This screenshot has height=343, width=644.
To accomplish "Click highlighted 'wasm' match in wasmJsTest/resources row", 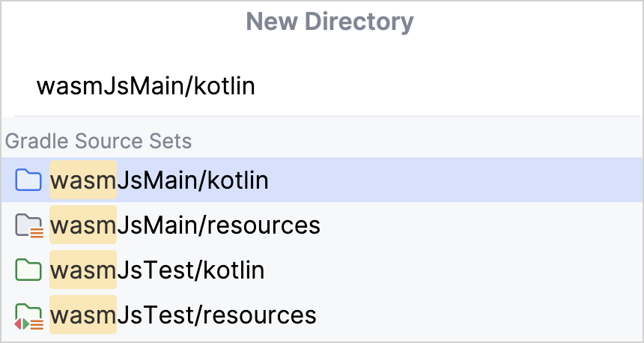I will [82, 315].
